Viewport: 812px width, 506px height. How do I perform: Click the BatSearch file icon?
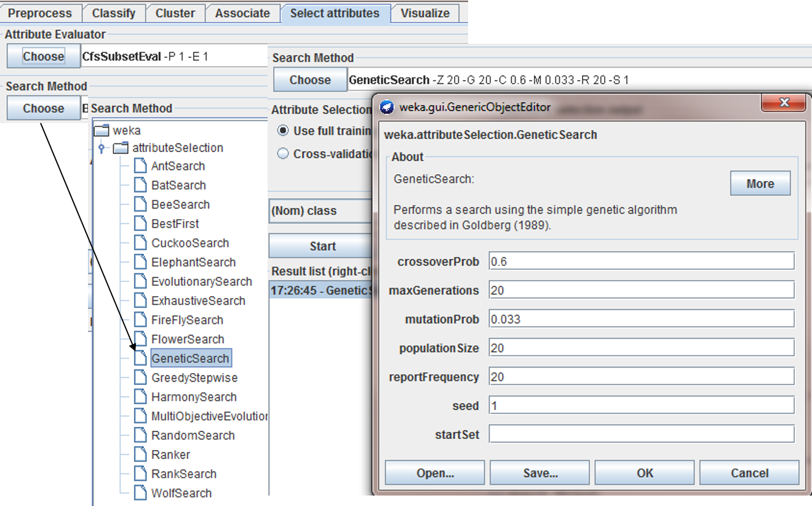(140, 185)
